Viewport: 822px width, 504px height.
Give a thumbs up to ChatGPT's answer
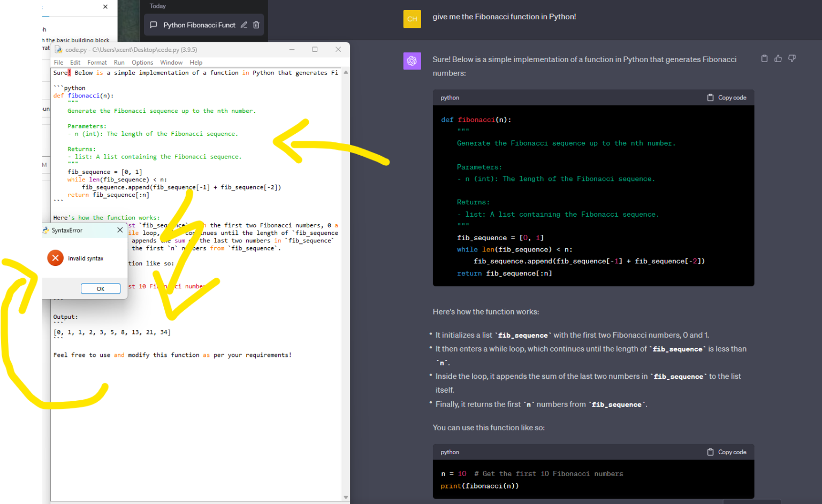tap(778, 59)
